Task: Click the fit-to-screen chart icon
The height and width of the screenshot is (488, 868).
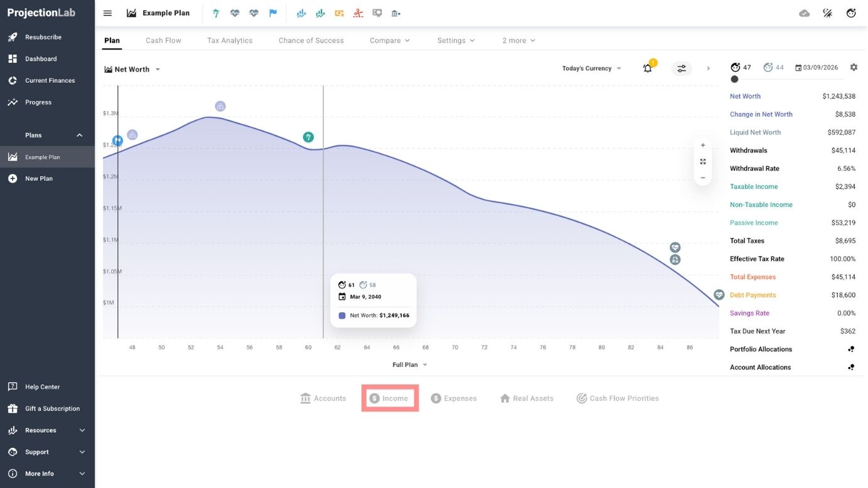Action: point(703,162)
